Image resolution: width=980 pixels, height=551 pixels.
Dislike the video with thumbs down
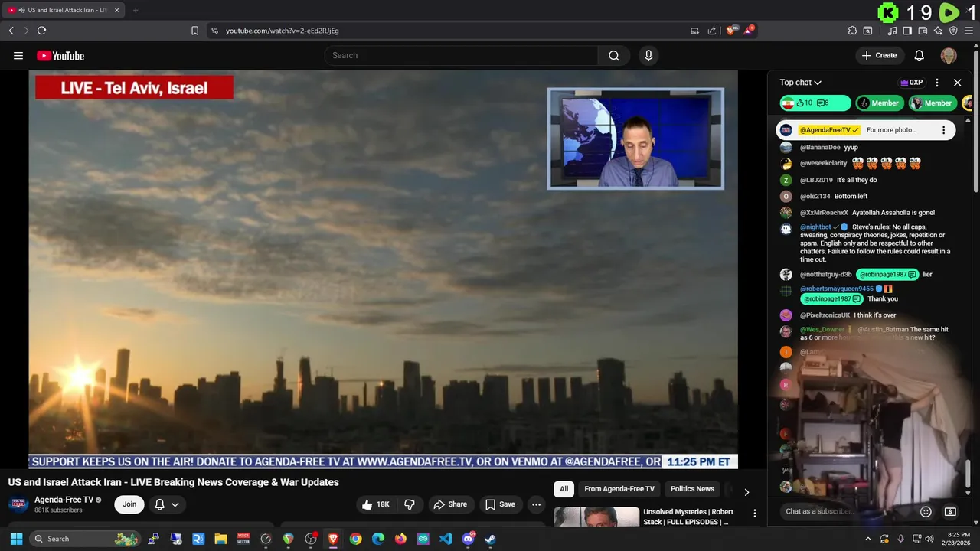pos(410,504)
